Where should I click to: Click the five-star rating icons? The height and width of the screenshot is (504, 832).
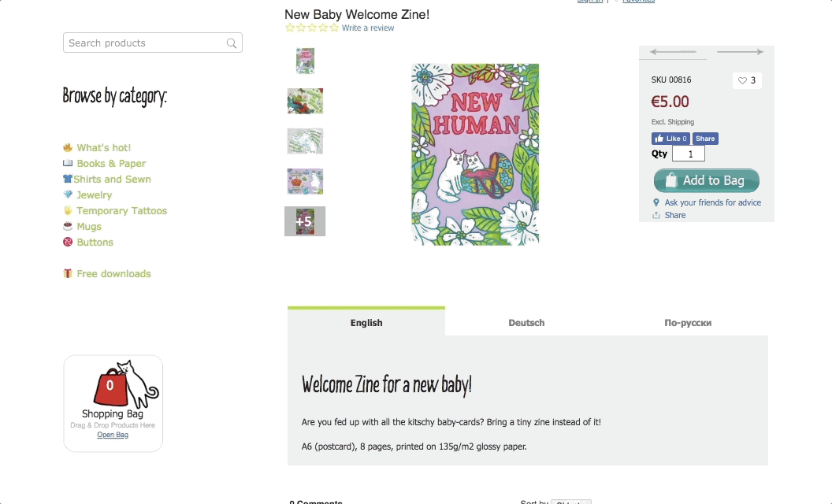tap(311, 28)
